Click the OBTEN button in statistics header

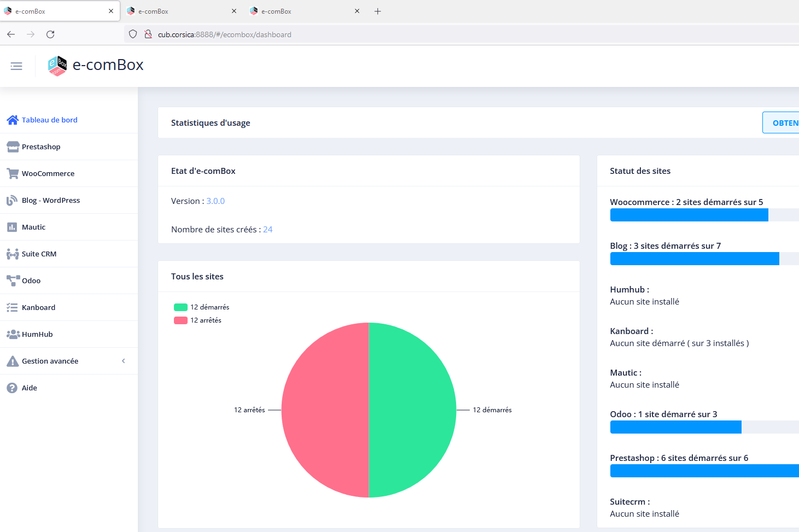pos(782,123)
